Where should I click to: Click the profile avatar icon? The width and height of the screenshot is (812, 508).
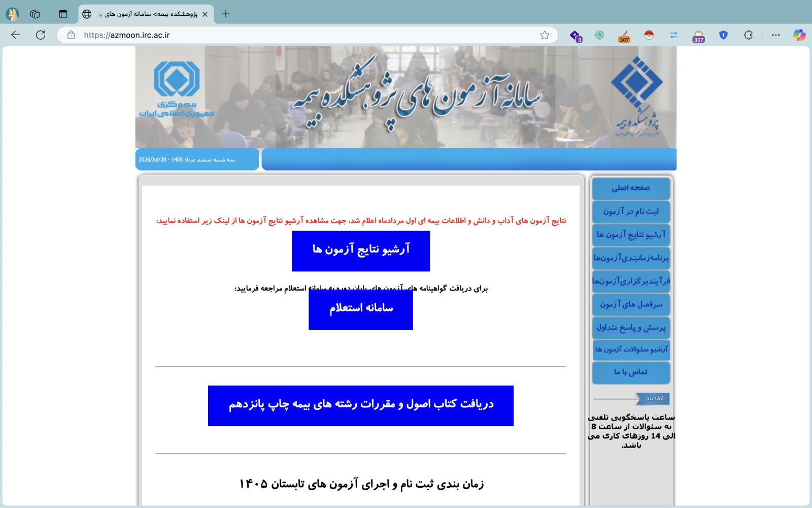[x=12, y=14]
